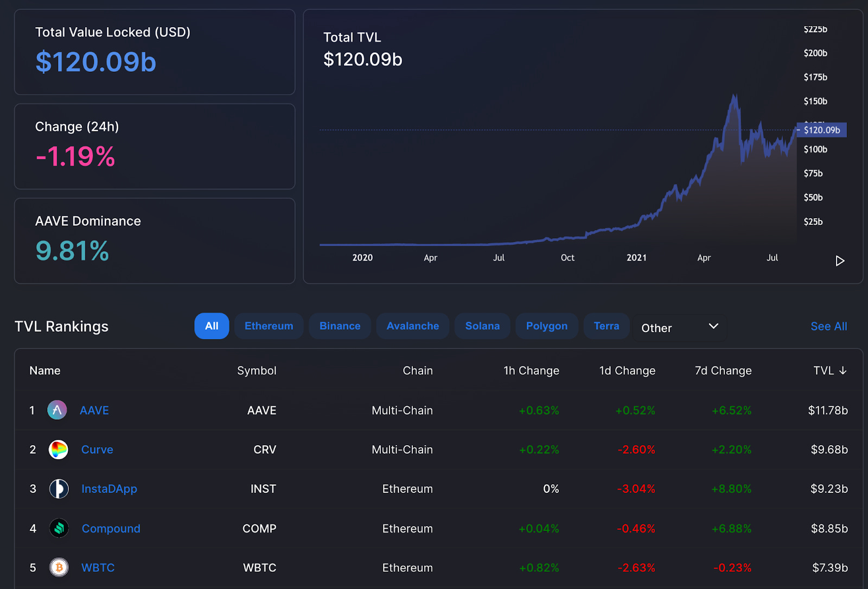868x589 pixels.
Task: Click Compound's $8.85b TVL cell
Action: pos(829,529)
